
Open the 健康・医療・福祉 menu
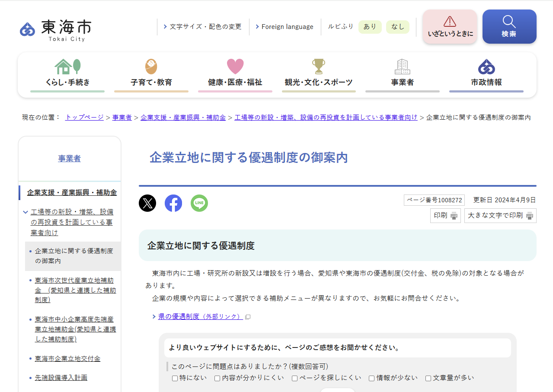click(235, 75)
